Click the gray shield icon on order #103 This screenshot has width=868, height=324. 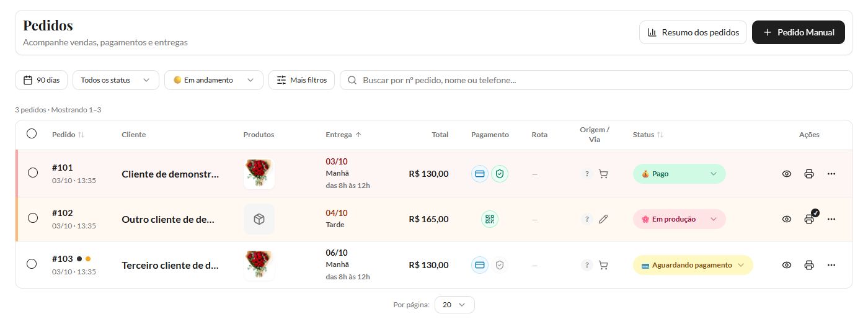pos(500,265)
